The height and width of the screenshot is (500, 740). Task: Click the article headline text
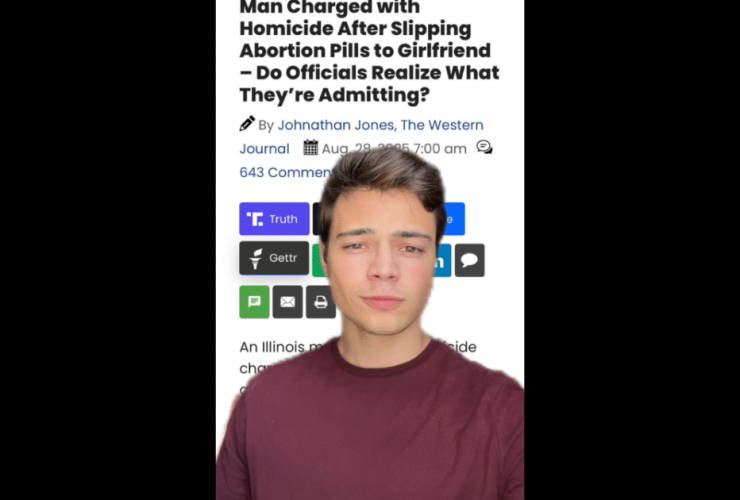[370, 51]
